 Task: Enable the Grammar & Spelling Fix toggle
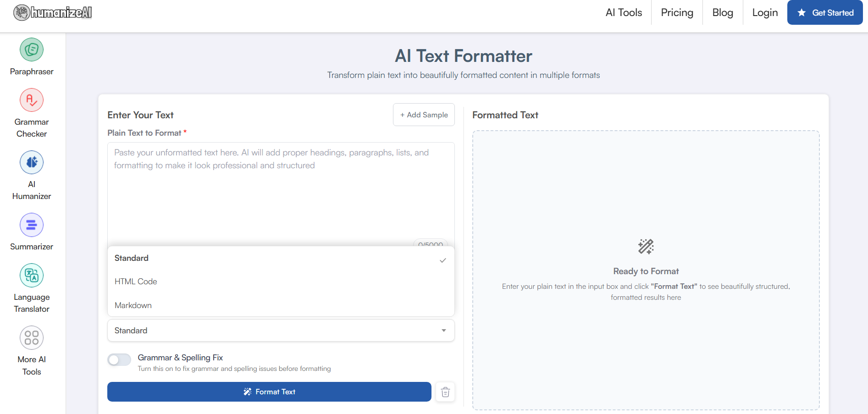119,360
